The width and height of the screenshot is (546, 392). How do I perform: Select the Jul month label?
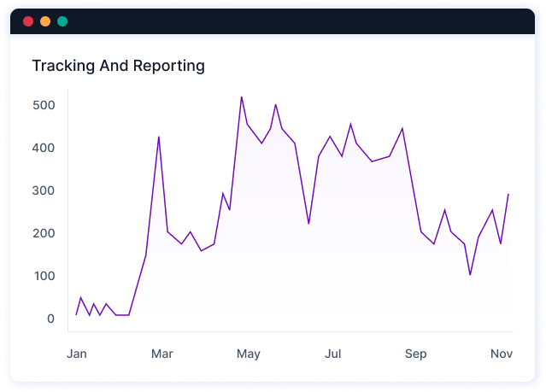pyautogui.click(x=333, y=354)
